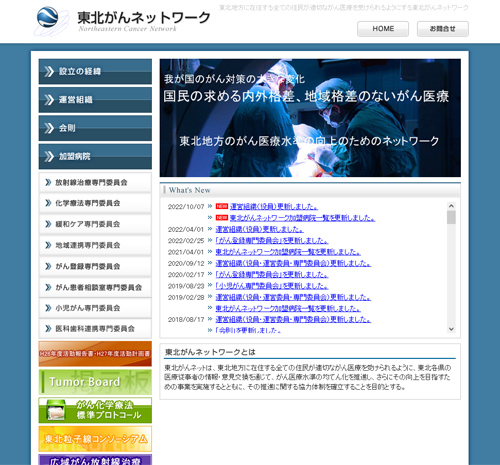Open 東北粒子線コンソーシアム banner
The width and height of the screenshot is (500, 465).
(95, 439)
